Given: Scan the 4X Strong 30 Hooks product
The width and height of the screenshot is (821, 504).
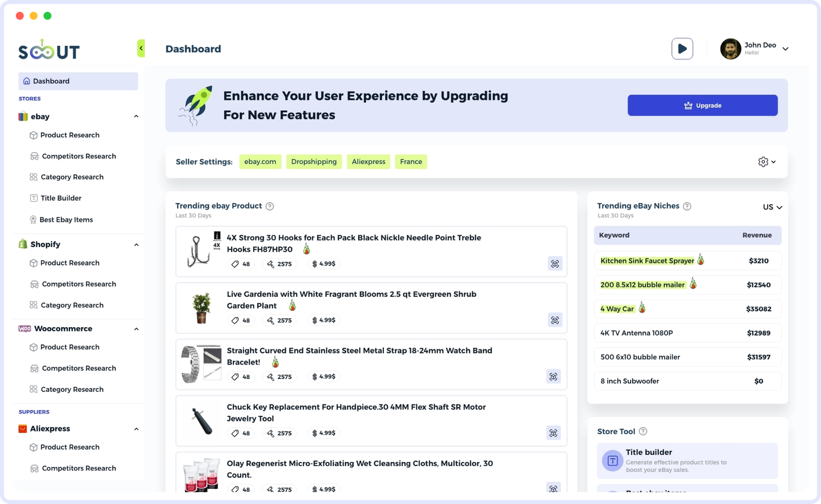Looking at the screenshot, I should click(x=555, y=264).
